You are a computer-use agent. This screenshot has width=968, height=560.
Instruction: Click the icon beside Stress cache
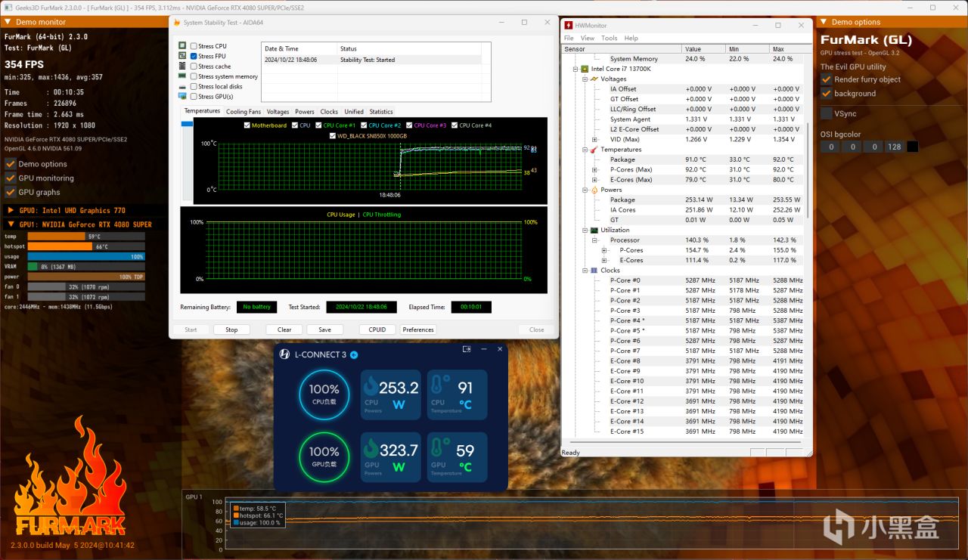[x=183, y=67]
